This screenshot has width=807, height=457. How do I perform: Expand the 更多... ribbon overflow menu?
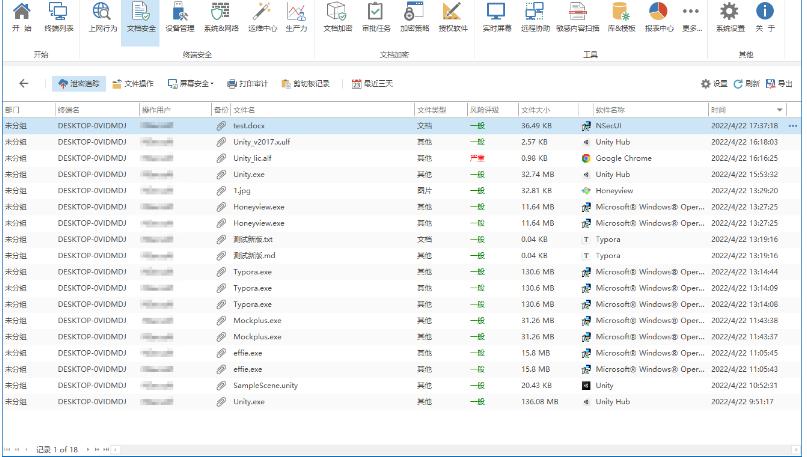691,17
